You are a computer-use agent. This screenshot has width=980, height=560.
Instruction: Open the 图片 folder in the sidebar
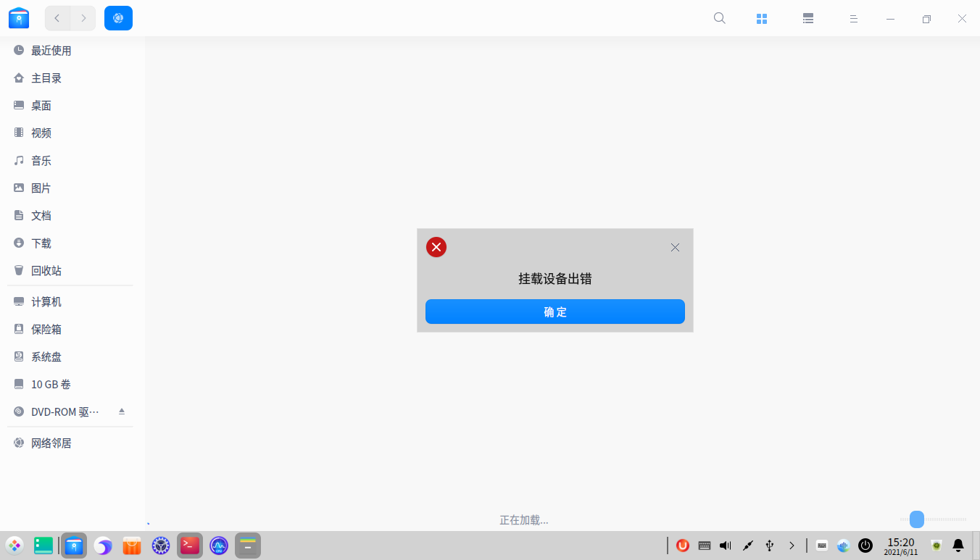tap(72, 188)
